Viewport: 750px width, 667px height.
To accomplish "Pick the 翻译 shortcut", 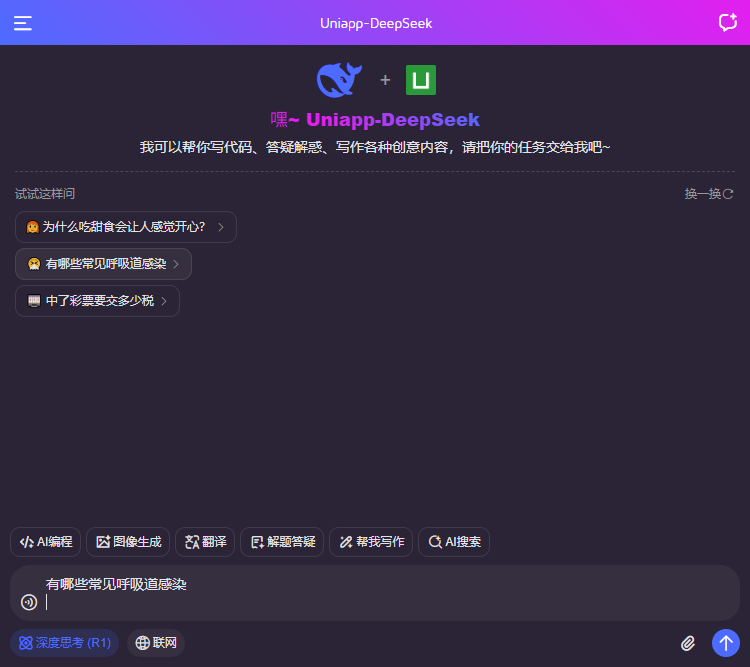I will (x=205, y=542).
